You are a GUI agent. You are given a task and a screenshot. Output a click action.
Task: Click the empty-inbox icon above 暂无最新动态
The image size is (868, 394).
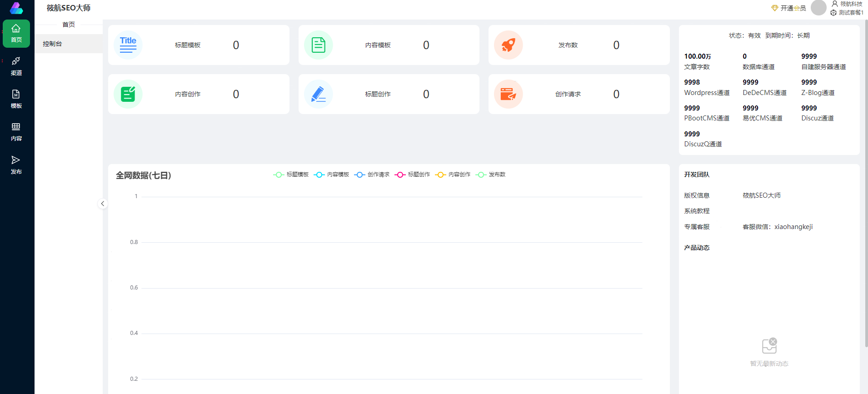coord(769,346)
